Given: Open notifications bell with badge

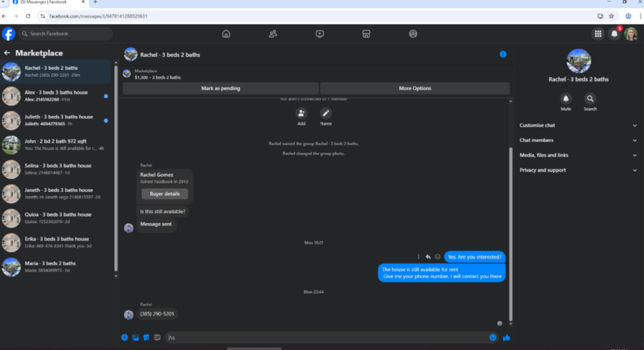Looking at the screenshot, I should click(614, 34).
